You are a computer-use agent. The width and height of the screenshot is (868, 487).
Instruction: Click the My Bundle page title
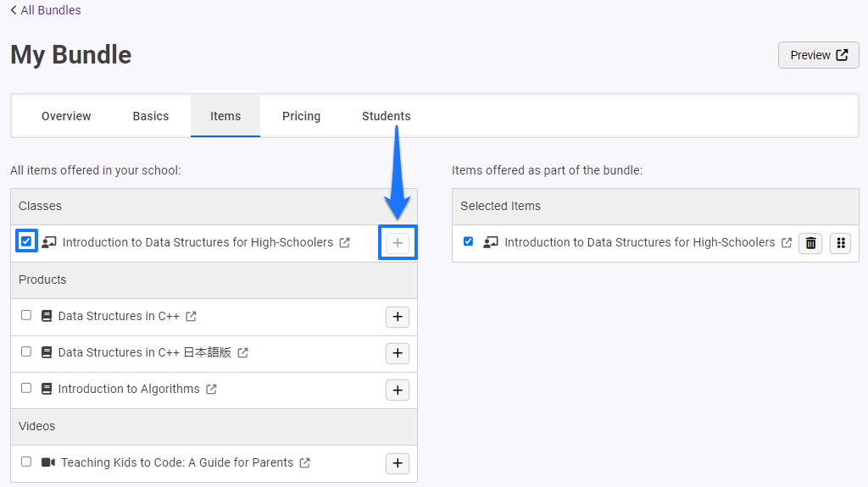(71, 55)
